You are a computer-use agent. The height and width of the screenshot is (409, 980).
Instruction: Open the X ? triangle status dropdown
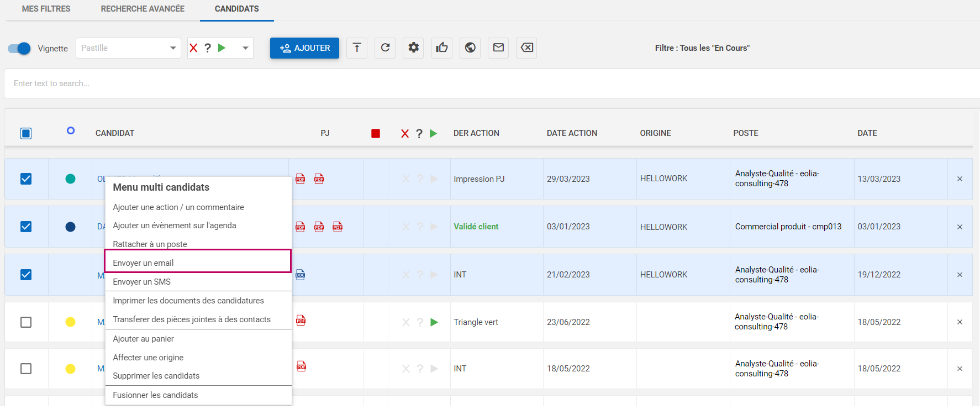click(220, 48)
